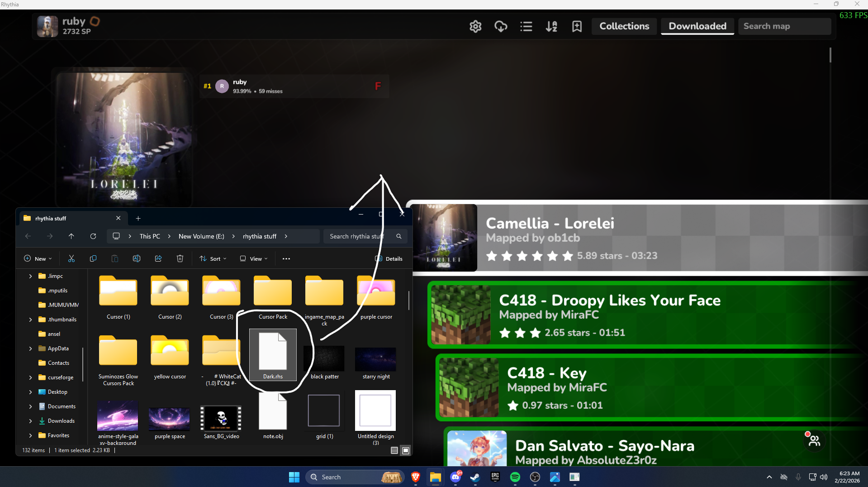Switch to details list view toggle in Explorer

tap(394, 450)
